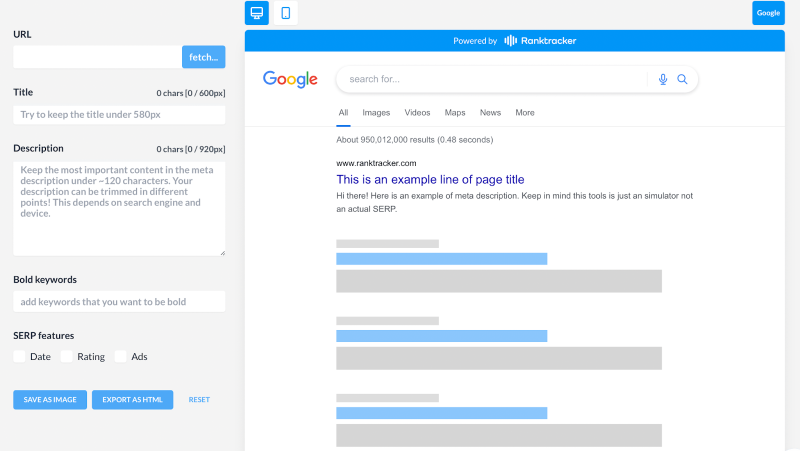Click the example meta description text

coord(514,202)
